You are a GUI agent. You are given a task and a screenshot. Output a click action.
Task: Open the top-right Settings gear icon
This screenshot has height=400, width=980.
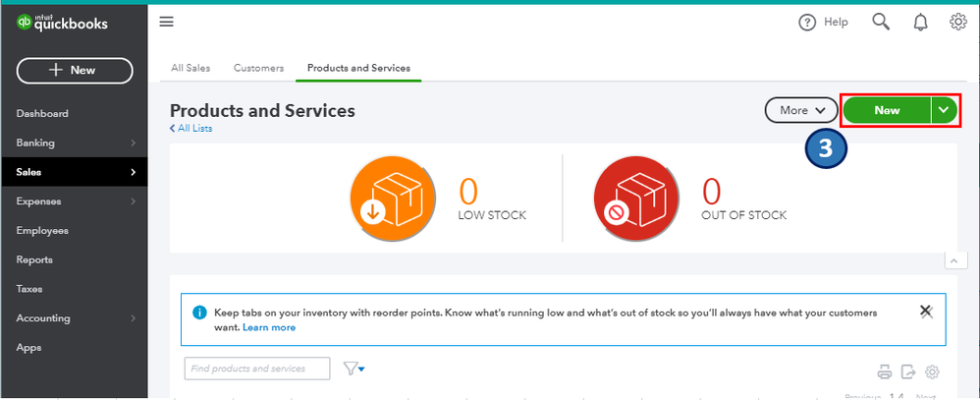coord(958,22)
